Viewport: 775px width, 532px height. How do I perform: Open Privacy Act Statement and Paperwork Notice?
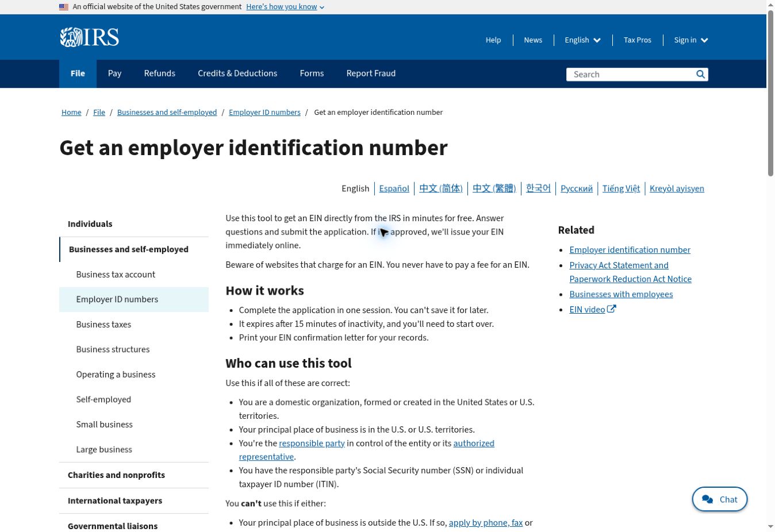630,272
